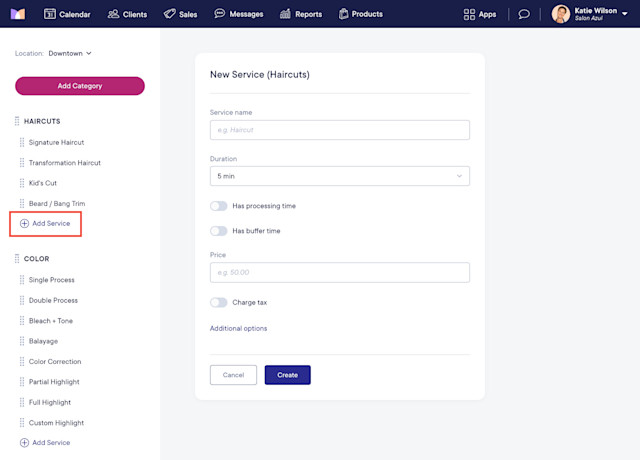Click drag handle beside Double Process
This screenshot has height=460, width=640.
point(22,300)
